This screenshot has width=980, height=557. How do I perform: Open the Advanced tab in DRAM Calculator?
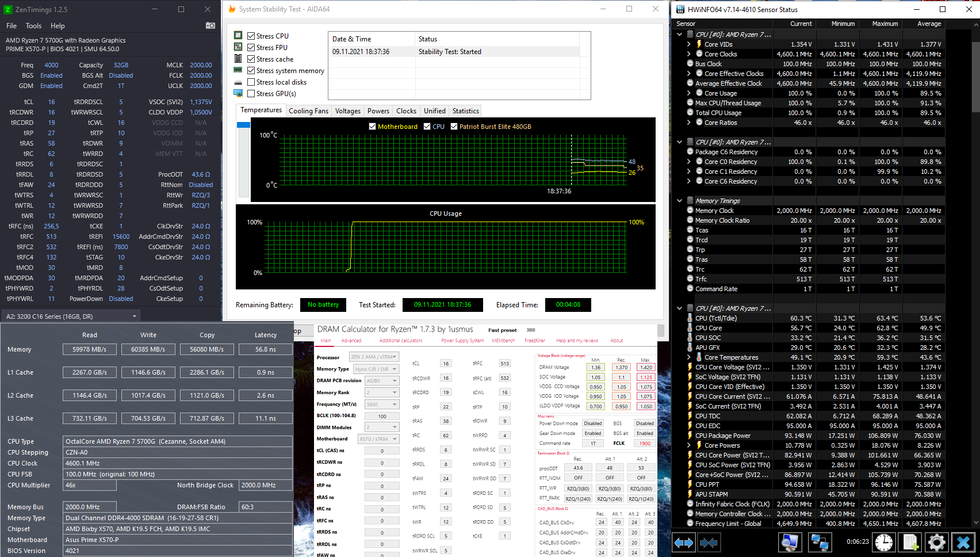[x=351, y=341]
